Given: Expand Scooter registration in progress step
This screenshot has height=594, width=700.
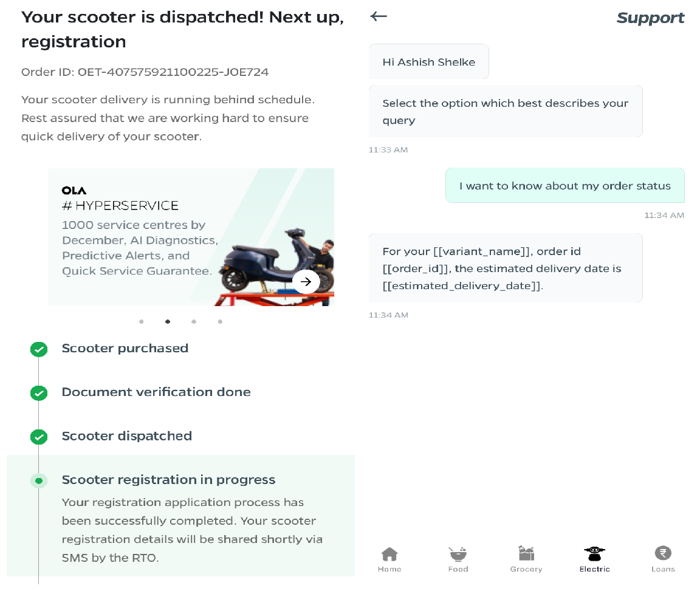Looking at the screenshot, I should click(x=168, y=480).
